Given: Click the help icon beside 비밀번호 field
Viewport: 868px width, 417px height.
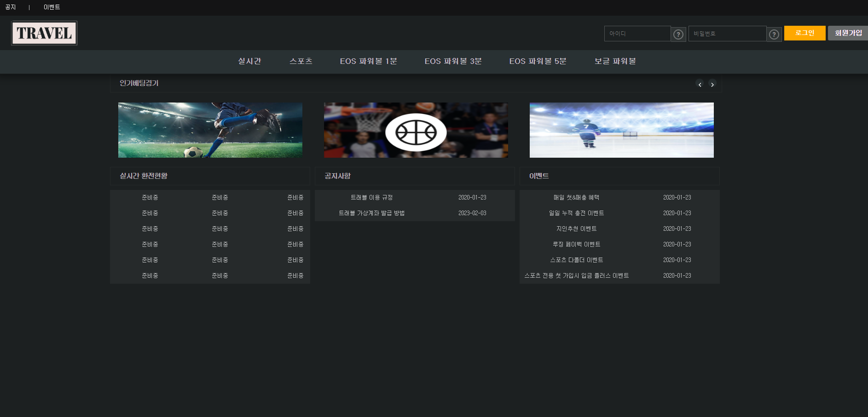Looking at the screenshot, I should [774, 34].
